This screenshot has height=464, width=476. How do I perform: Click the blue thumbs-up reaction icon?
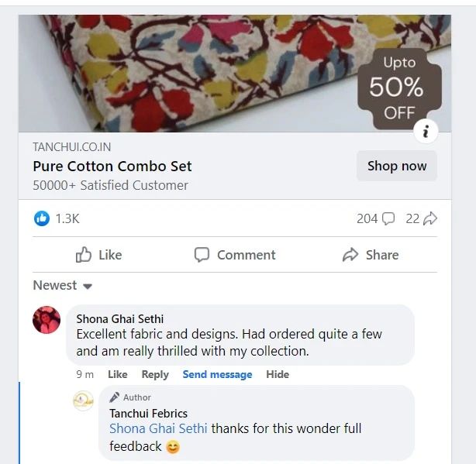pos(42,218)
